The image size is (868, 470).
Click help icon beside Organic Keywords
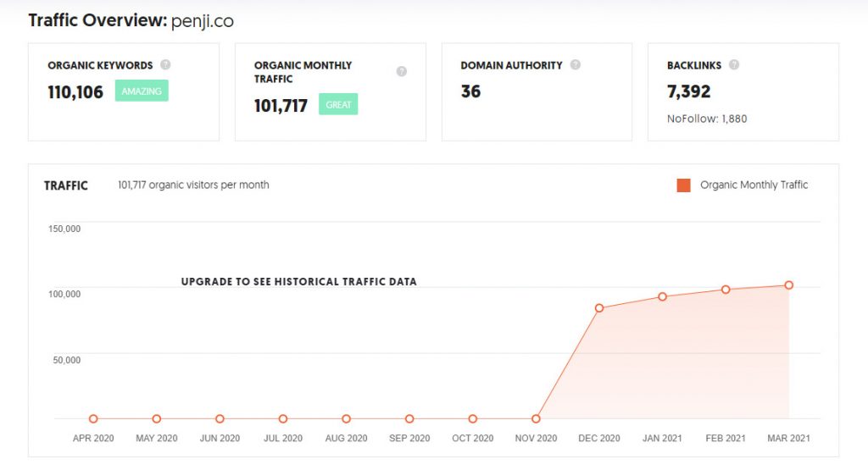click(x=165, y=64)
